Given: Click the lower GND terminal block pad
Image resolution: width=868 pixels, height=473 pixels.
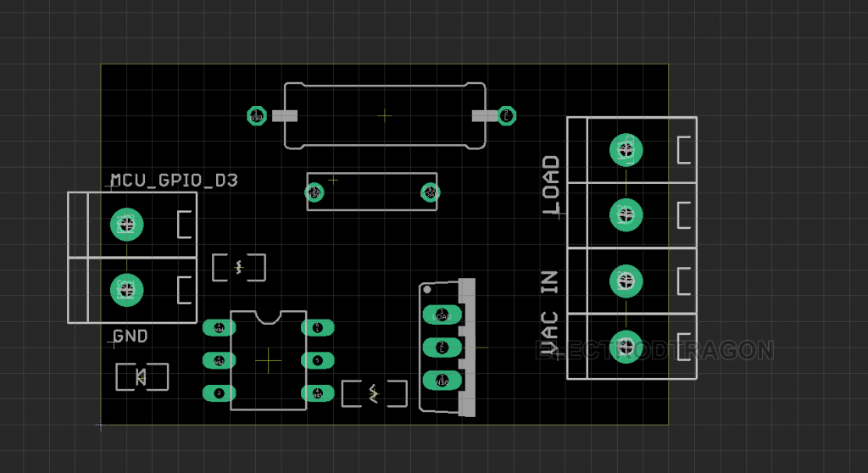Looking at the screenshot, I should pyautogui.click(x=127, y=290).
